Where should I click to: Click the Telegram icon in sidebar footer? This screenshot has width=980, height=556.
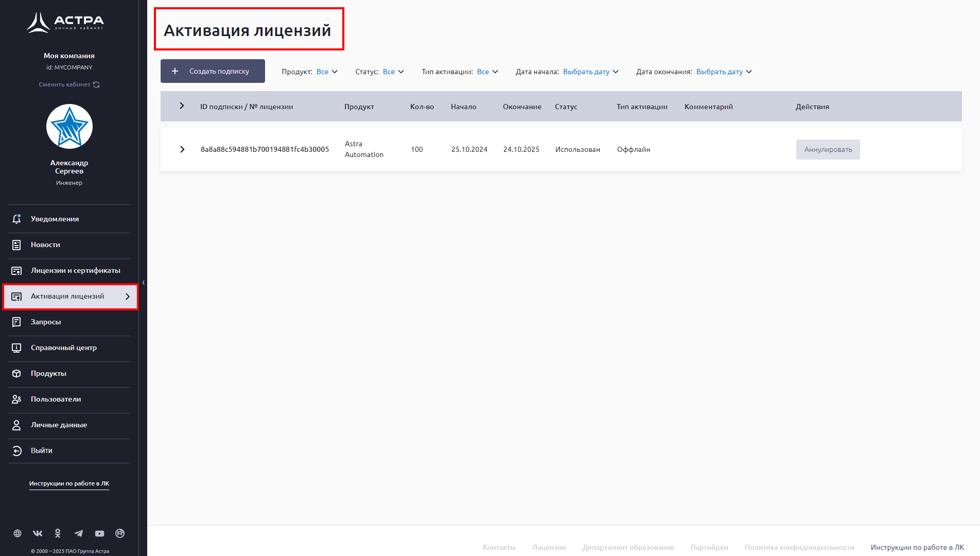coord(78,533)
